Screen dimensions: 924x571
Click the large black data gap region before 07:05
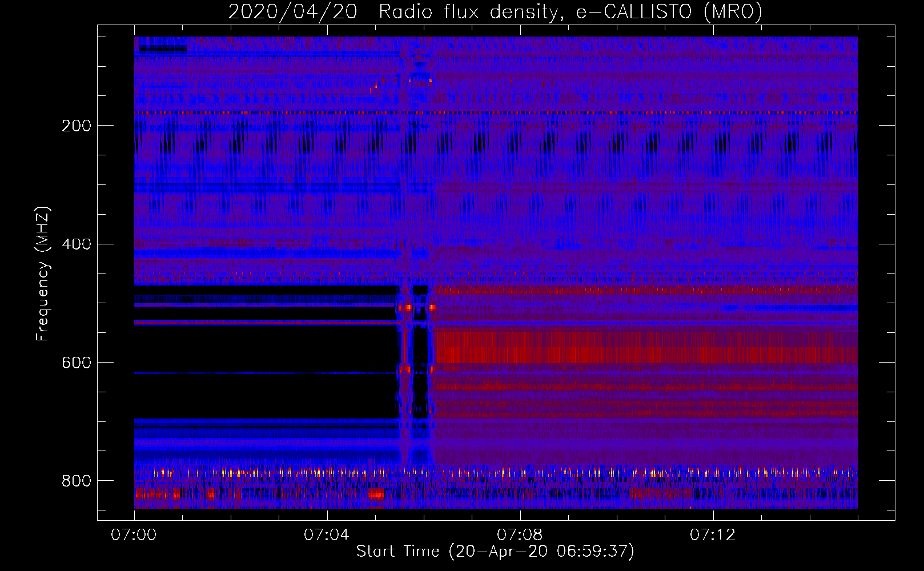tap(266, 352)
